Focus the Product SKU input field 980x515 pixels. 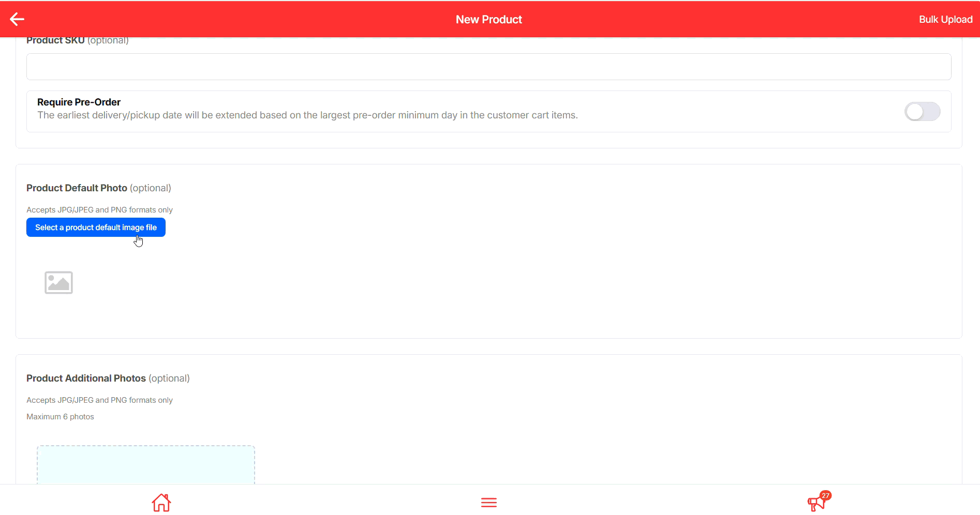[488, 67]
